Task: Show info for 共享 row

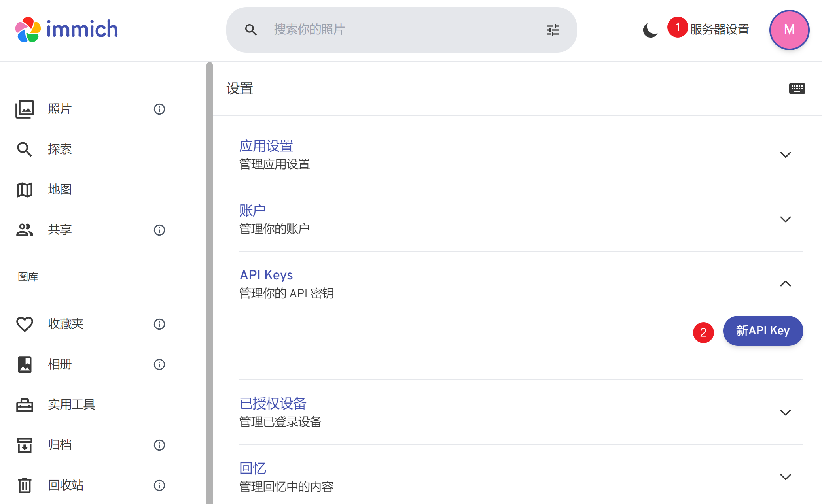Action: click(x=159, y=230)
